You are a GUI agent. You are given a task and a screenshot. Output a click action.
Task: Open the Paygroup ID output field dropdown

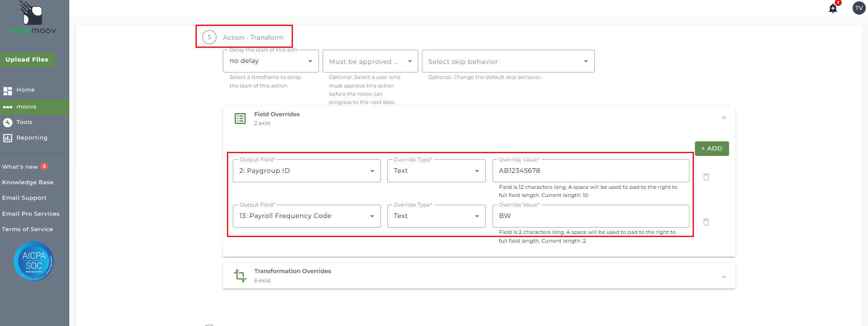307,171
